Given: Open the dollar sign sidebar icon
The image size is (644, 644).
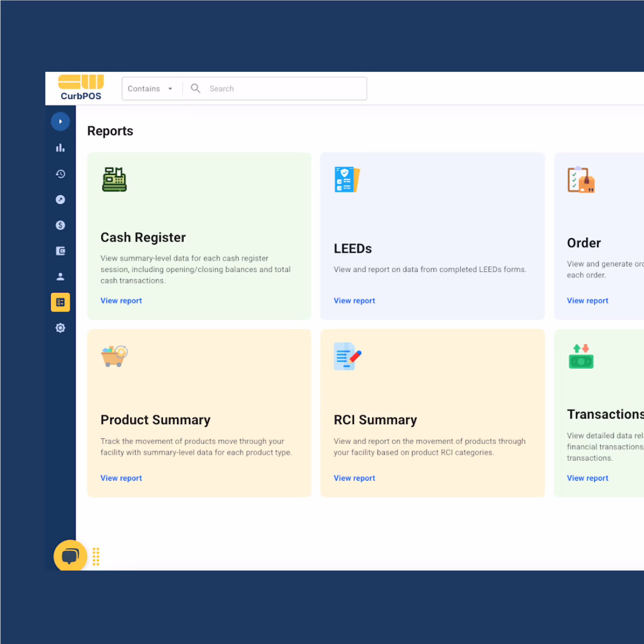Looking at the screenshot, I should click(60, 225).
